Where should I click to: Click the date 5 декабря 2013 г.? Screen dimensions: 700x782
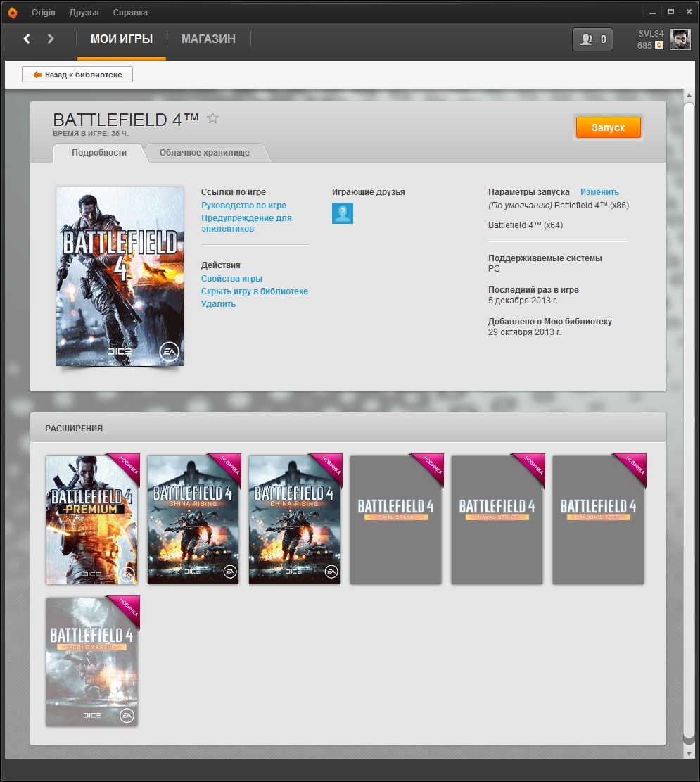(523, 301)
